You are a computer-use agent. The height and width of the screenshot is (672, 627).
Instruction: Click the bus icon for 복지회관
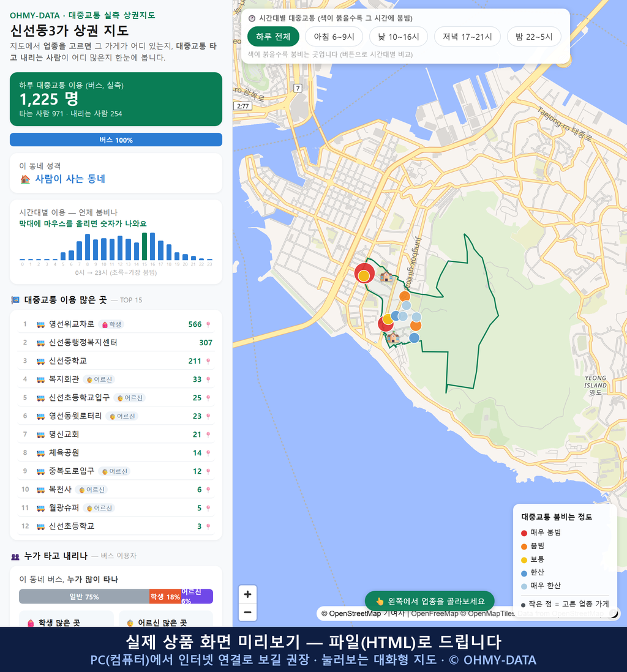pos(40,379)
